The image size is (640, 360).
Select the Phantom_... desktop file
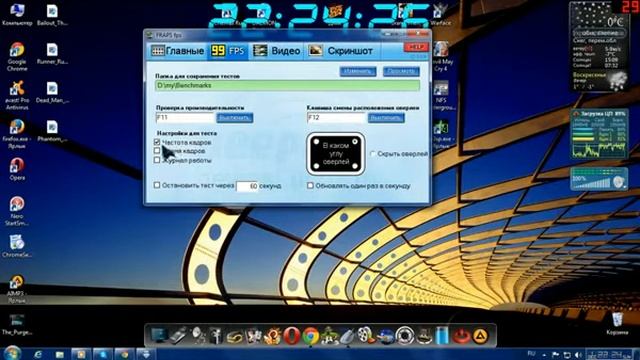pyautogui.click(x=52, y=131)
